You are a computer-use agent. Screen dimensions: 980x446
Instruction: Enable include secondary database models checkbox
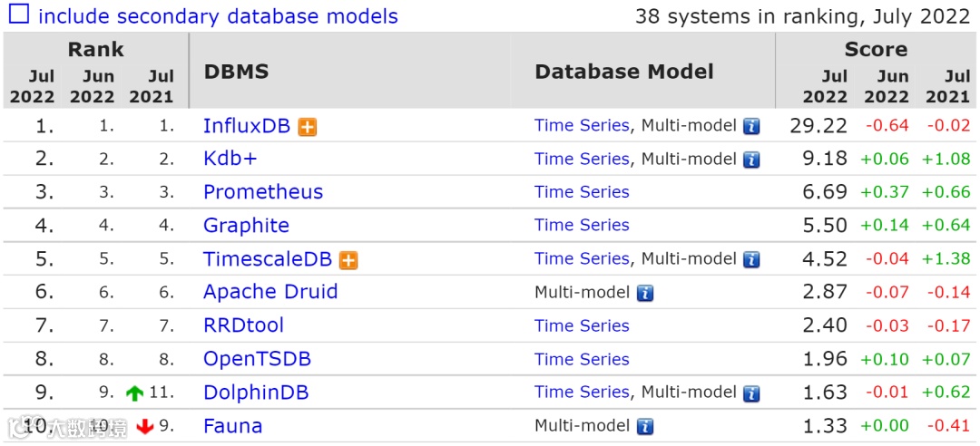[x=18, y=15]
